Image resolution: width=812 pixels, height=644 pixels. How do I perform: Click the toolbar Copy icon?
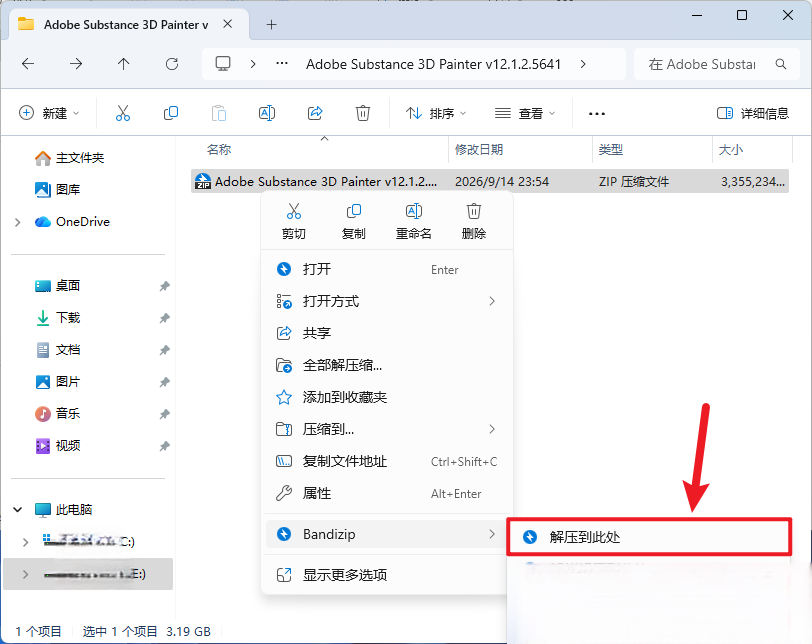tap(170, 113)
